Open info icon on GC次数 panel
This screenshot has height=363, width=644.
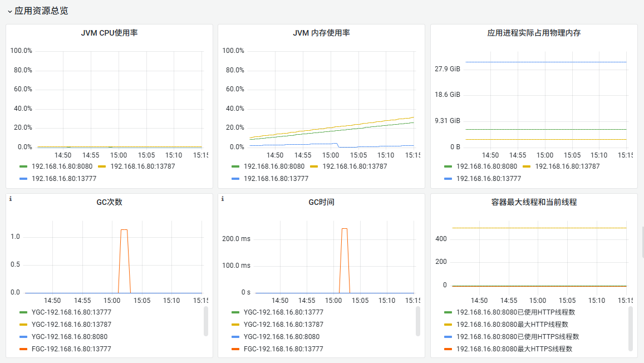[x=11, y=199]
